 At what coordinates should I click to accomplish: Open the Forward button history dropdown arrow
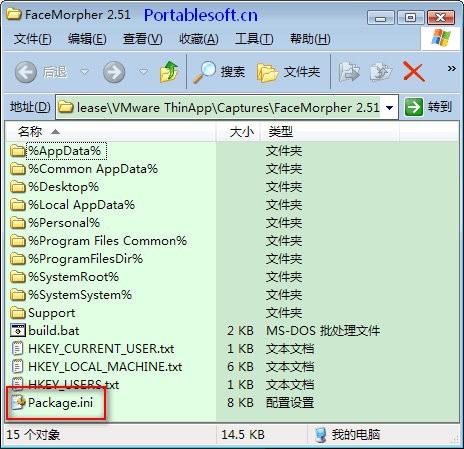[x=143, y=71]
